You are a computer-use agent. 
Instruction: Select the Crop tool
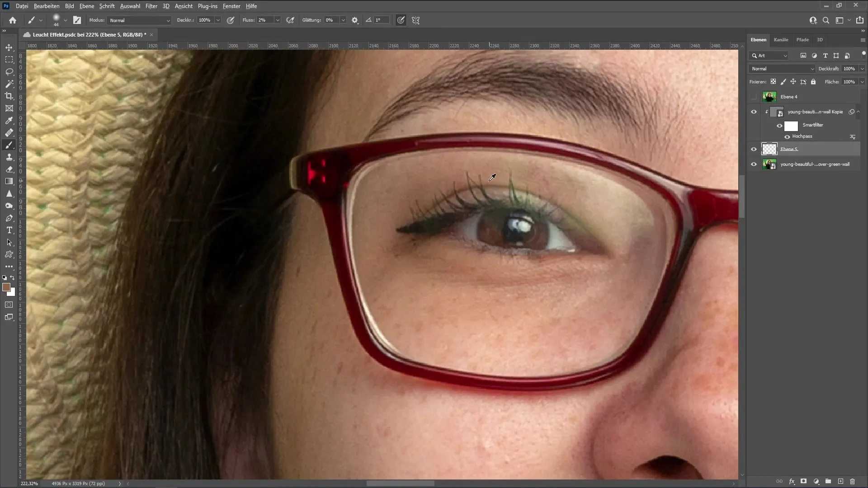click(x=9, y=97)
